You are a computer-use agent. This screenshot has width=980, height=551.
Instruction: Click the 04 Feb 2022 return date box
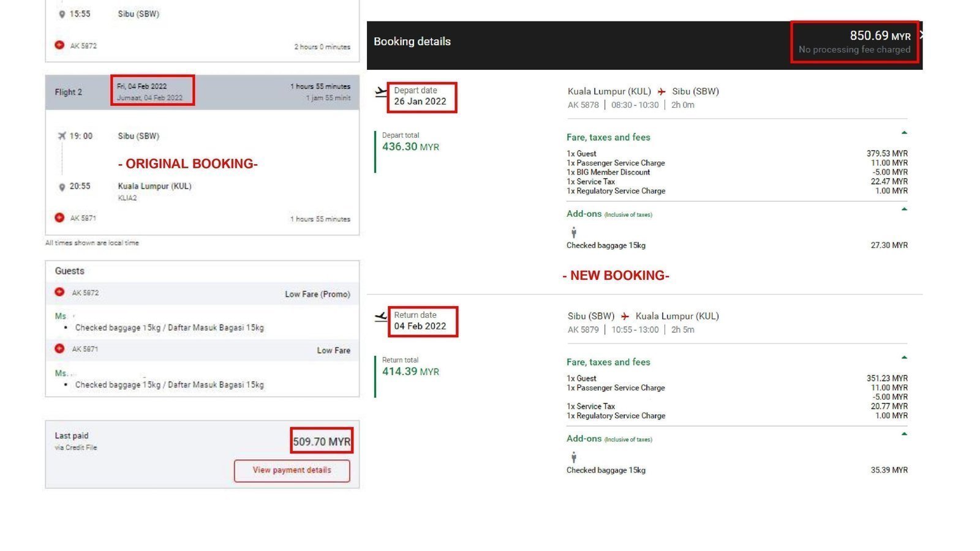[x=420, y=321]
